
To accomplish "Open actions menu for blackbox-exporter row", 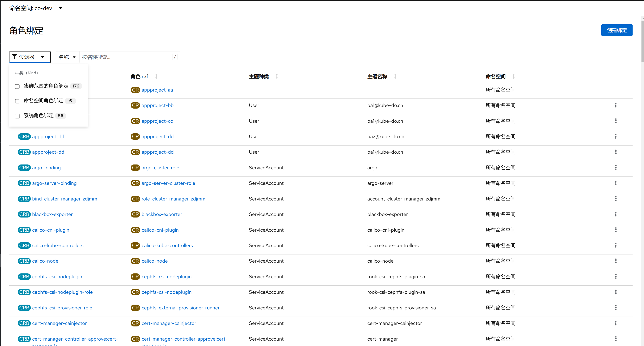I will point(616,214).
